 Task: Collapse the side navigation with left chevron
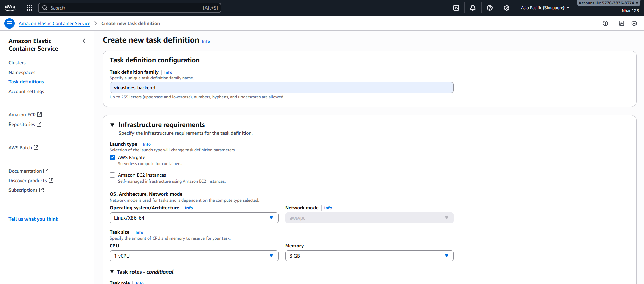click(84, 41)
